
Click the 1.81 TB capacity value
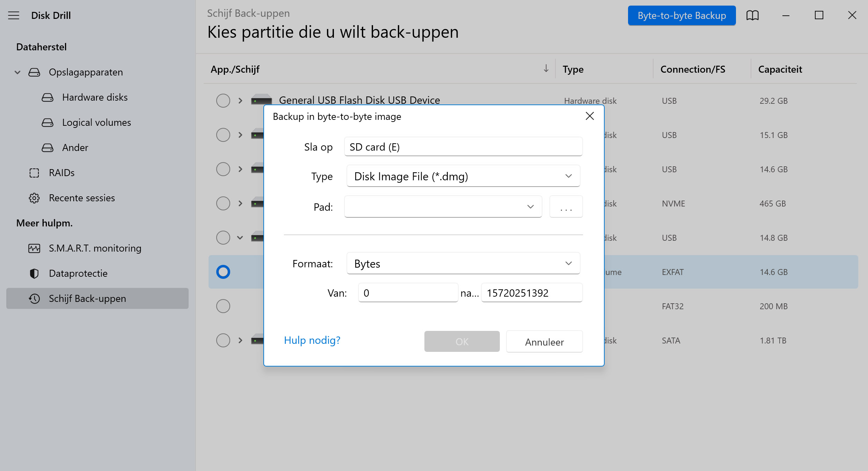point(773,341)
